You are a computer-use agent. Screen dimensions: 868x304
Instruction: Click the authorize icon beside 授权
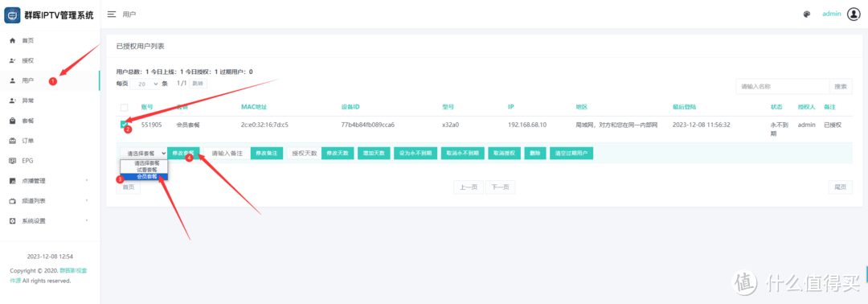[x=12, y=60]
